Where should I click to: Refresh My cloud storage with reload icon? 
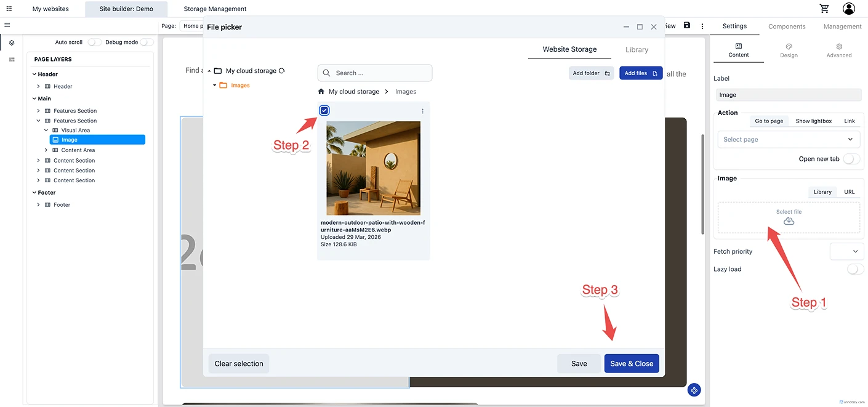click(x=282, y=71)
